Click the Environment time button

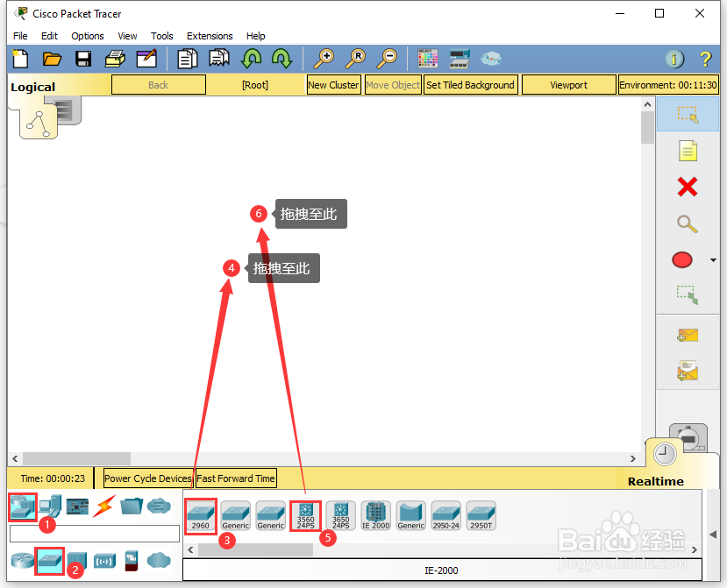point(668,85)
